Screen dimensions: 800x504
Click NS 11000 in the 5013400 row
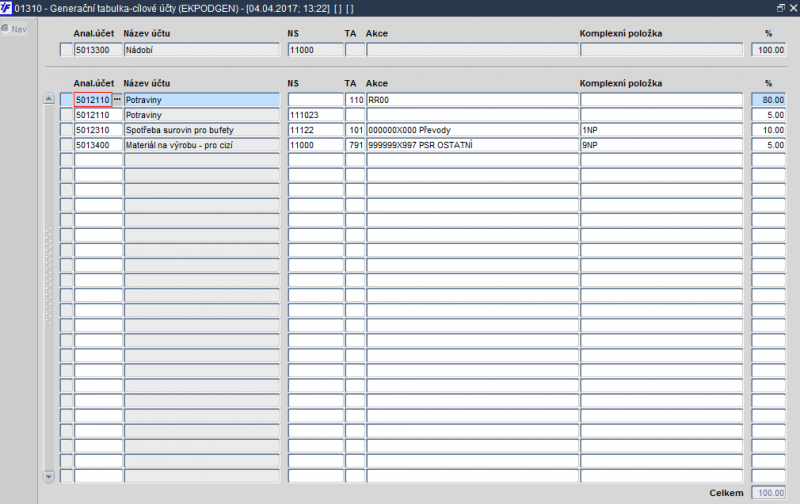(x=316, y=145)
